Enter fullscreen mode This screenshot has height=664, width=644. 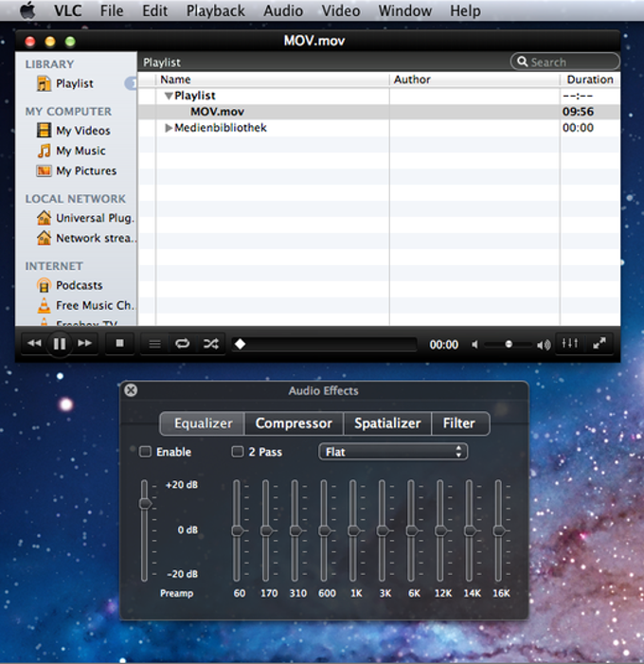(x=599, y=343)
